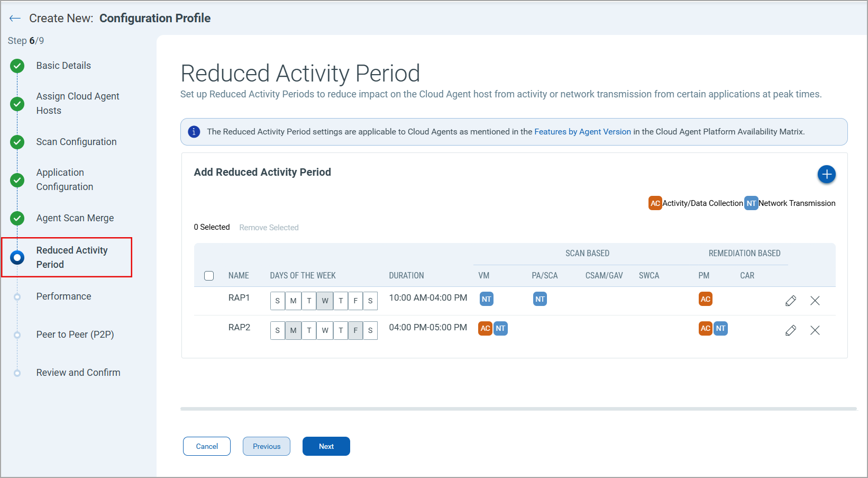Click the info icon in the notice banner

click(194, 131)
